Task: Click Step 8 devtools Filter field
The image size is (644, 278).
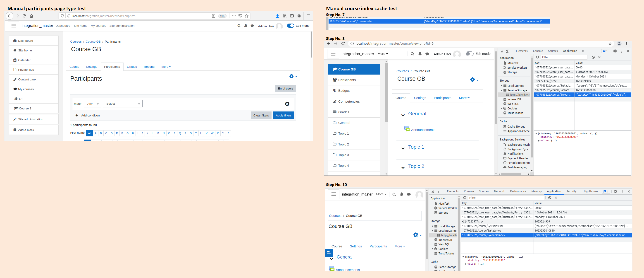Action: click(x=564, y=57)
